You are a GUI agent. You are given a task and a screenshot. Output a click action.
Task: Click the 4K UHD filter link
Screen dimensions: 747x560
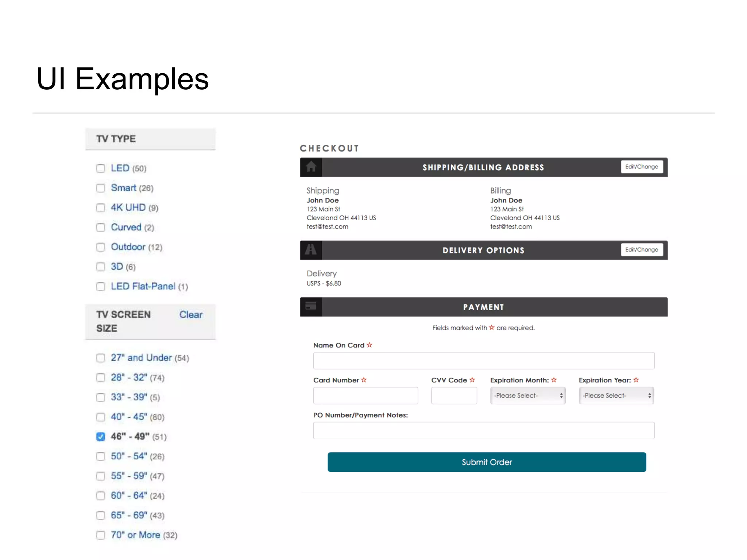[128, 207]
